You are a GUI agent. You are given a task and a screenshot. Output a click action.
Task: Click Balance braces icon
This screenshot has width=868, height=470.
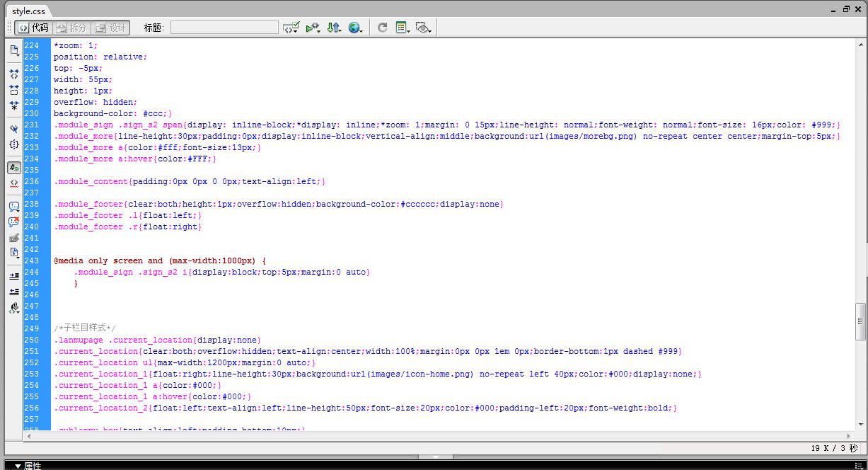[14, 144]
